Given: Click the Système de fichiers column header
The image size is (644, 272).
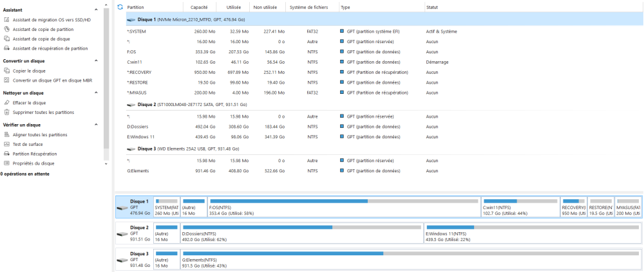Looking at the screenshot, I should 308,7.
